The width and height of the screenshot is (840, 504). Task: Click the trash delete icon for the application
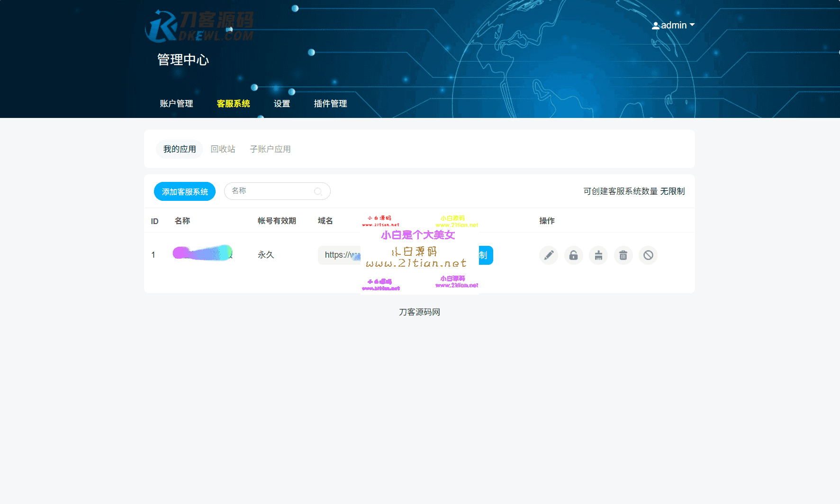(623, 255)
